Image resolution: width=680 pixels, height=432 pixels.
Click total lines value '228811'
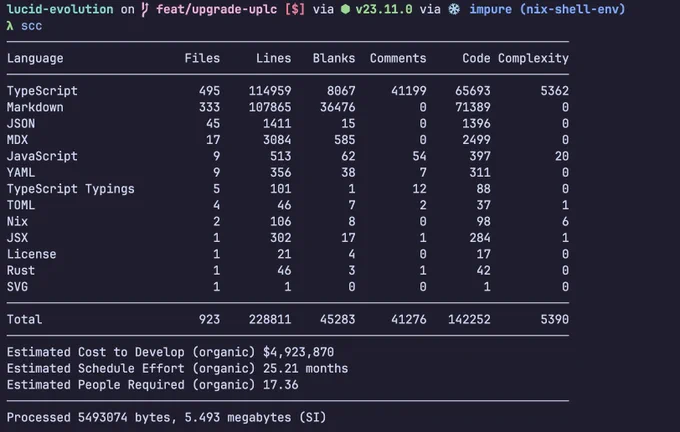coord(270,320)
